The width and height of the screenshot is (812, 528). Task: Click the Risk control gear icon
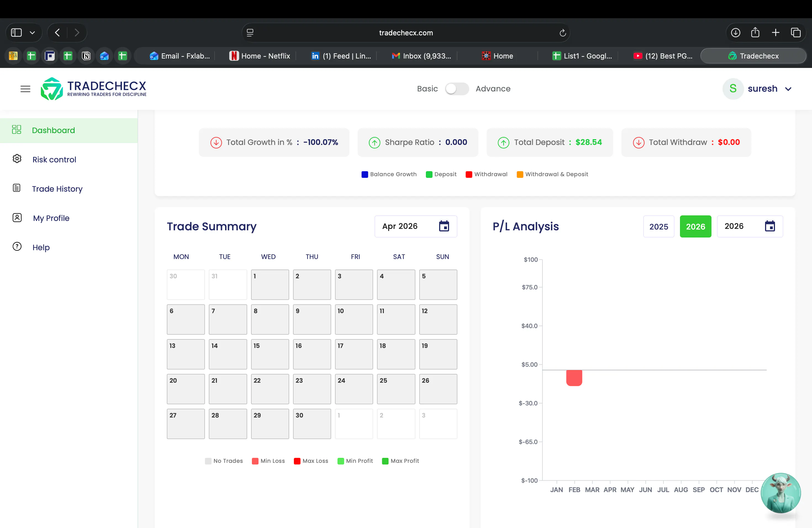coord(17,159)
